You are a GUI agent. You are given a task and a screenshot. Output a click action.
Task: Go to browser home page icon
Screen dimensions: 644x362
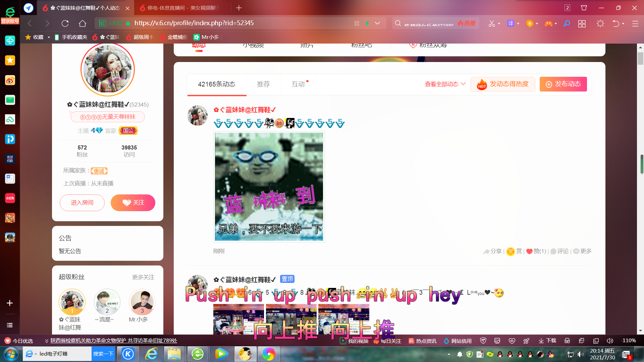pos(83,23)
